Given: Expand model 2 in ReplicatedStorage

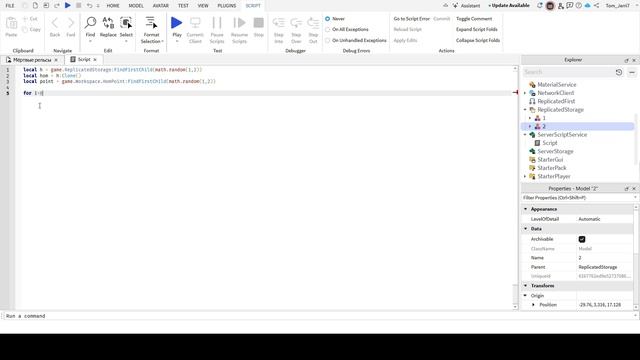Looking at the screenshot, I should point(530,127).
